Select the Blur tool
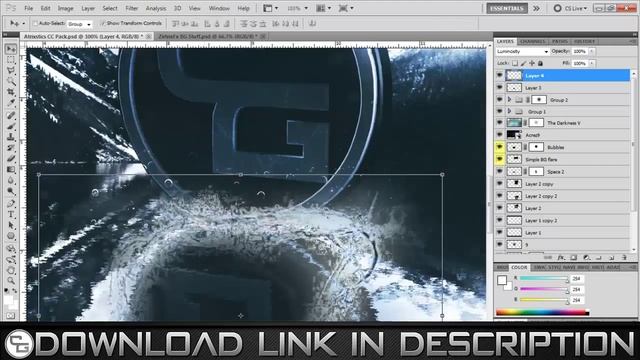640x360 pixels. 11,180
